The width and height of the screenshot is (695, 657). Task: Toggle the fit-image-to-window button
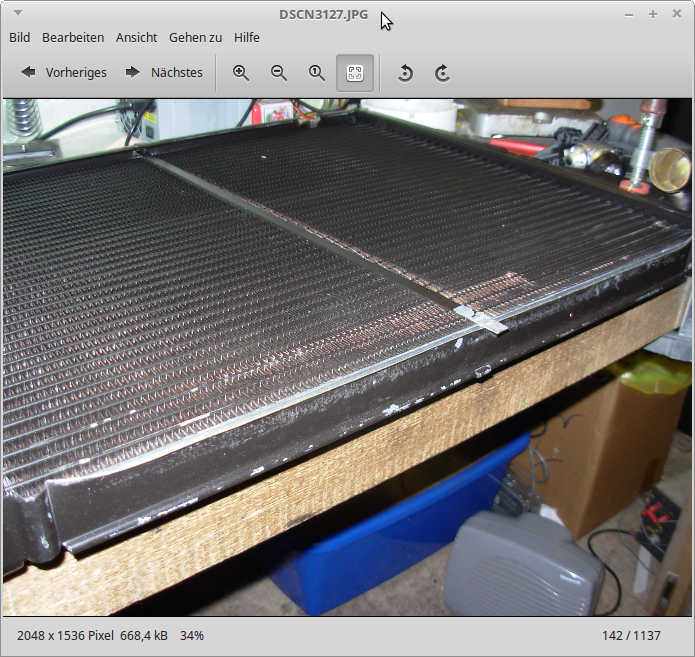coord(355,73)
